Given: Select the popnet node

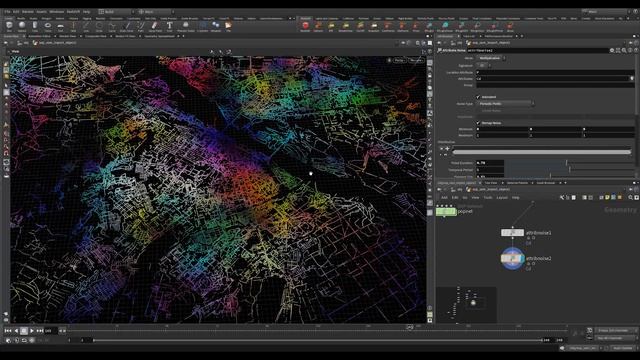Looking at the screenshot, I should click(446, 211).
